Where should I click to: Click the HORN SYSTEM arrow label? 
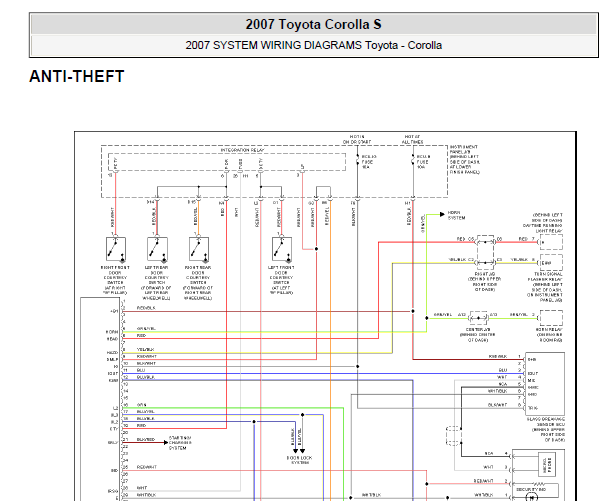point(456,215)
